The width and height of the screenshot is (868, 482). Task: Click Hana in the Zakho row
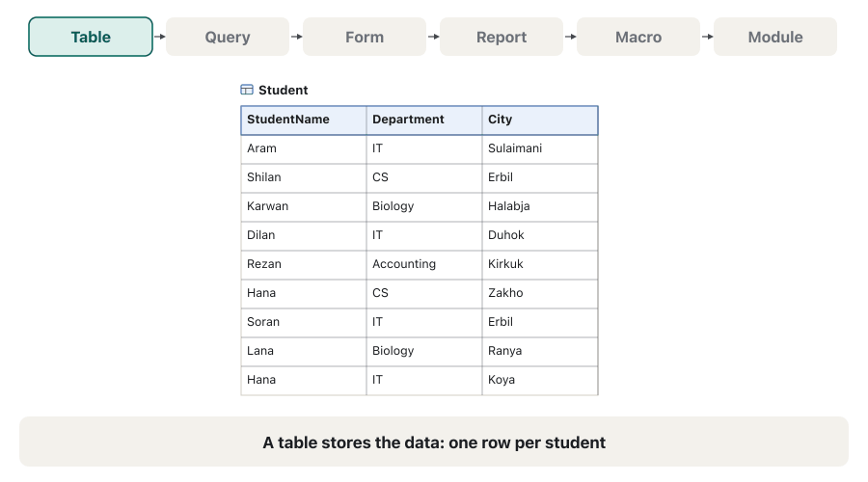pos(304,293)
